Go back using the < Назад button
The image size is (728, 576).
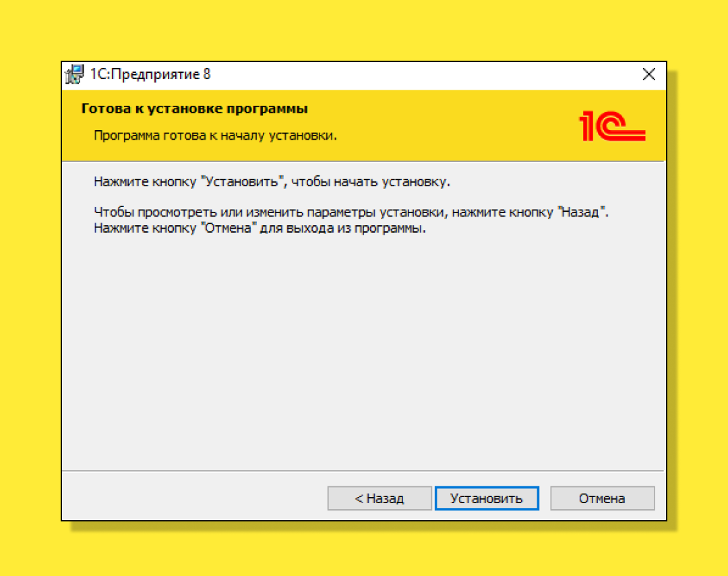pos(380,498)
